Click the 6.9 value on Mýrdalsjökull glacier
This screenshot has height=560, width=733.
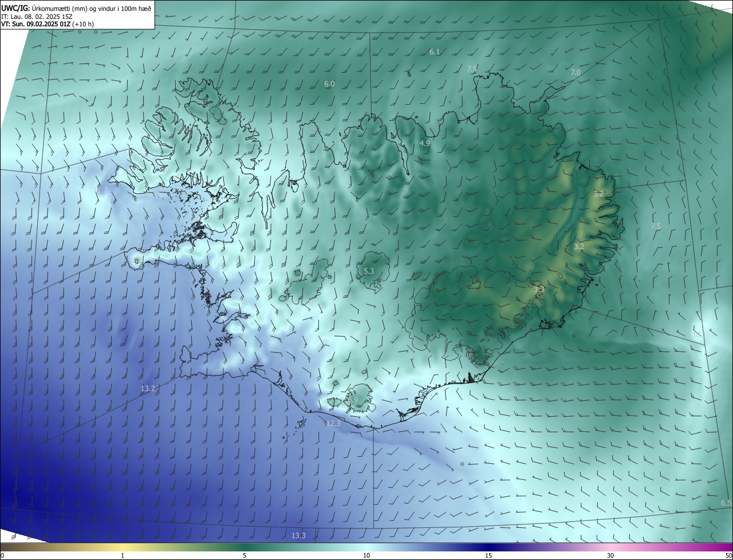pos(353,400)
